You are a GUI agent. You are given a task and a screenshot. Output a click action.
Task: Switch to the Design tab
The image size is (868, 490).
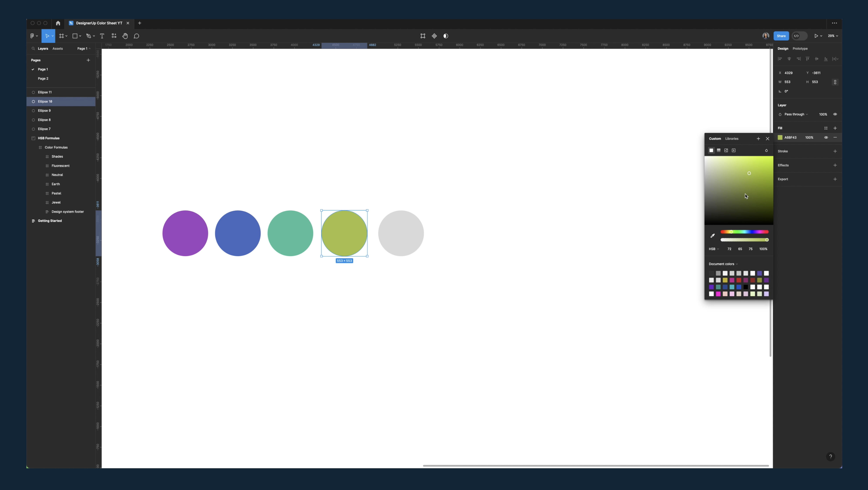(x=783, y=48)
